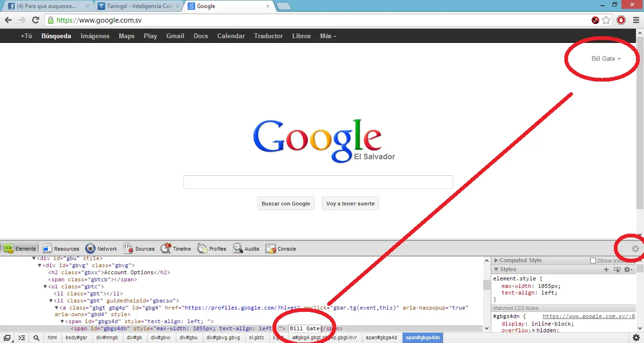The width and height of the screenshot is (644, 343).
Task: Open the www.google.com.sv/:8 stylesheet link
Action: click(589, 317)
